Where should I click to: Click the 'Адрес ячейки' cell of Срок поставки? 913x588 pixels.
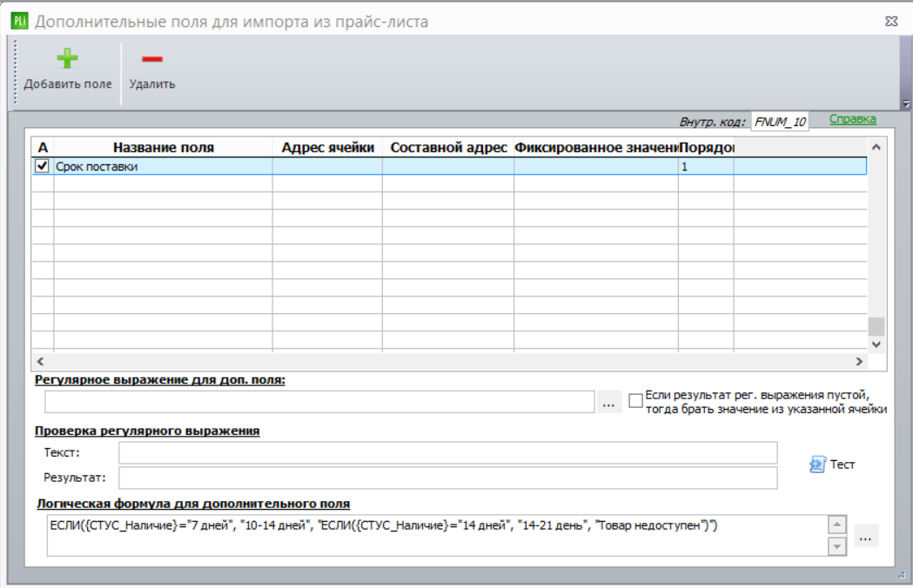coord(327,166)
